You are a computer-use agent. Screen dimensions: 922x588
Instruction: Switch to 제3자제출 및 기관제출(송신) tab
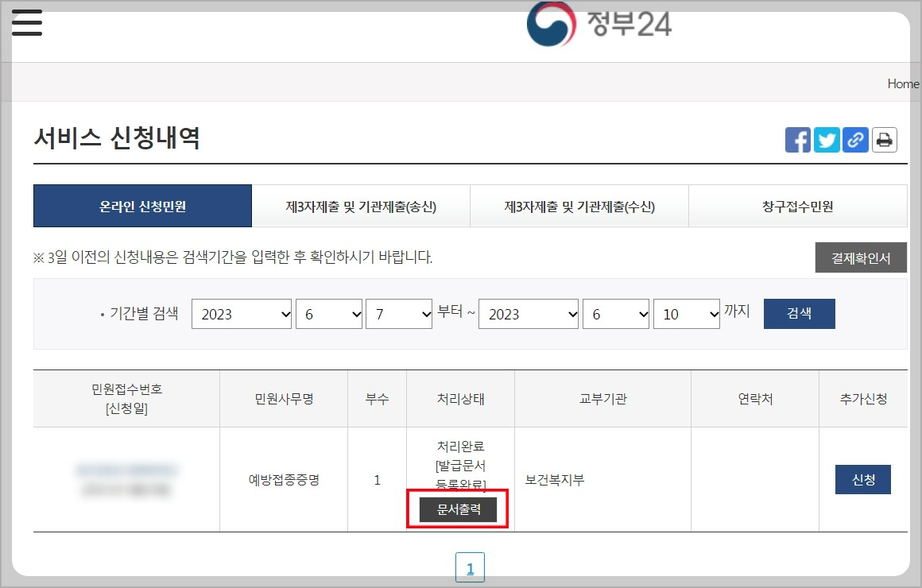361,206
